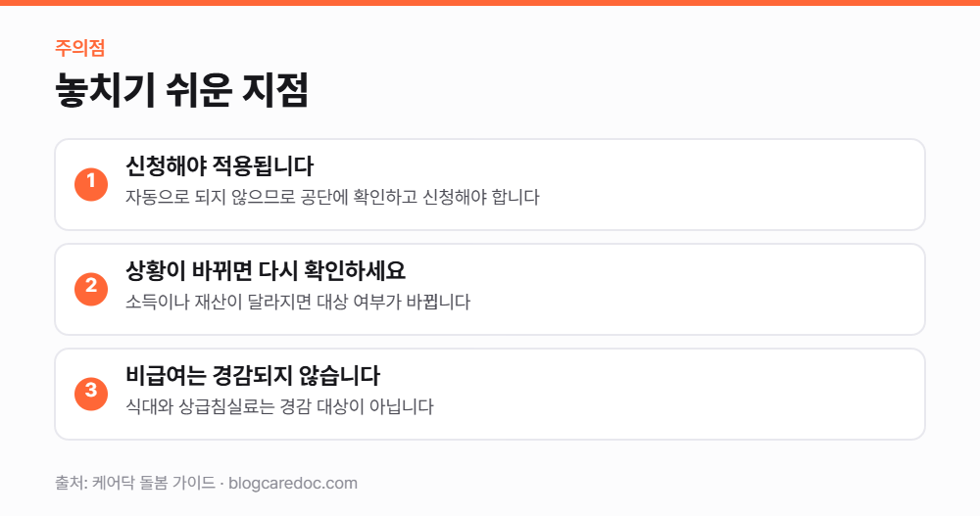Select the 신청해야 적용됩니다 heading
The image size is (980, 516).
[x=220, y=166]
